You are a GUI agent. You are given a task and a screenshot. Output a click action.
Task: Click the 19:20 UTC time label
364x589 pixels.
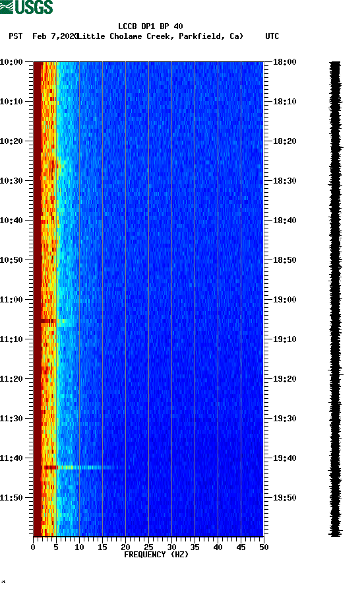click(x=285, y=379)
